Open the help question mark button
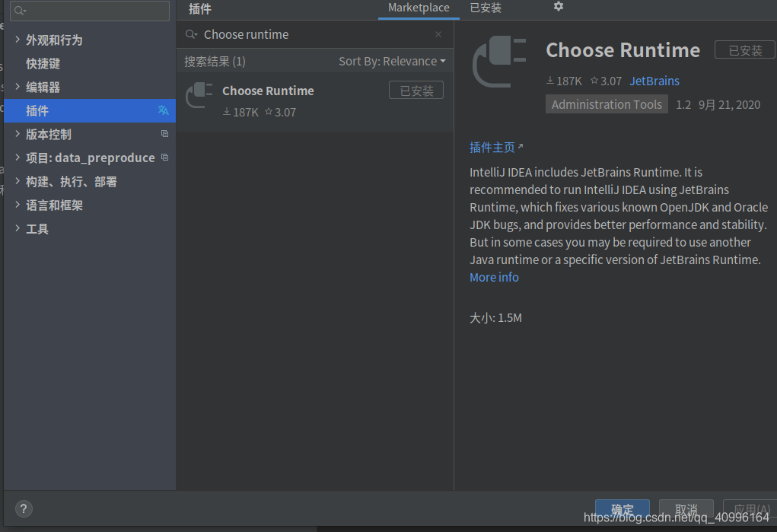The height and width of the screenshot is (532, 777). point(24,508)
